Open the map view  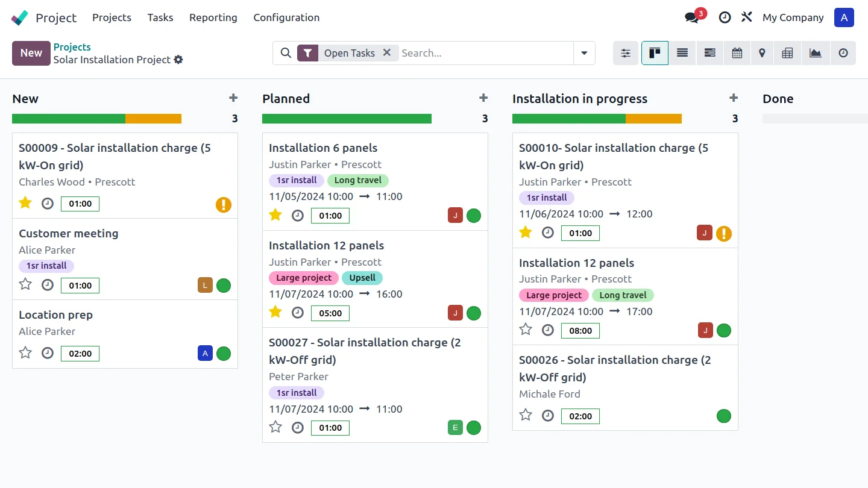coord(762,53)
